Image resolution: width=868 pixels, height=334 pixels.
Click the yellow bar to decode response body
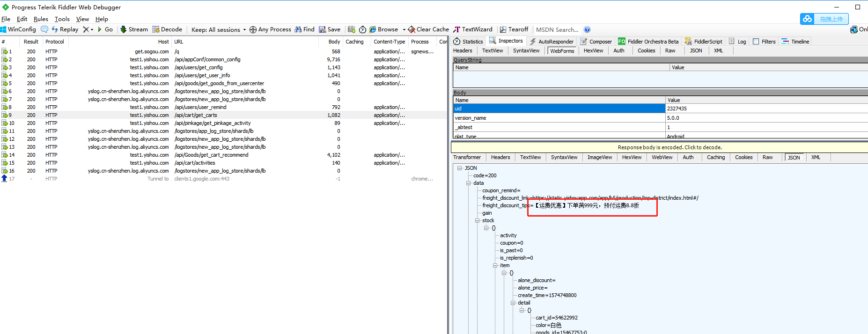(659, 147)
